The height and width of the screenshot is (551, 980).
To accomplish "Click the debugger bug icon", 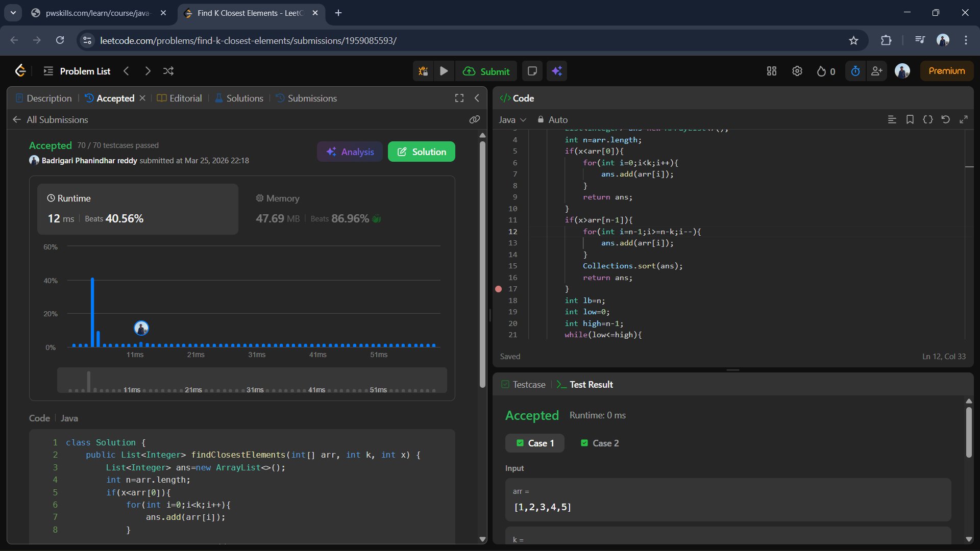I will 423,71.
